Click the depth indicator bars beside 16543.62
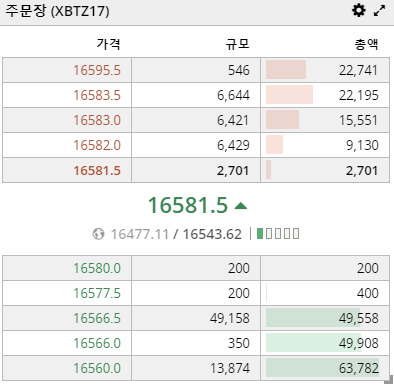This screenshot has height=385, width=394. [278, 234]
